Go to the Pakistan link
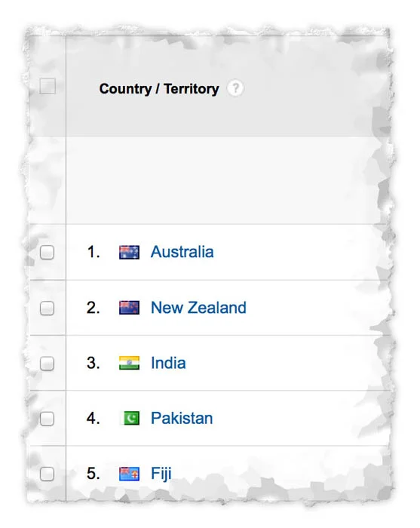 pos(182,418)
